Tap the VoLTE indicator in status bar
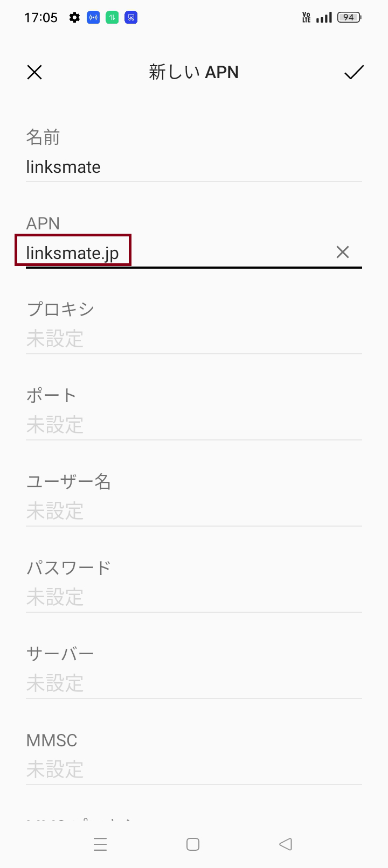The height and width of the screenshot is (868, 388). coord(306,17)
